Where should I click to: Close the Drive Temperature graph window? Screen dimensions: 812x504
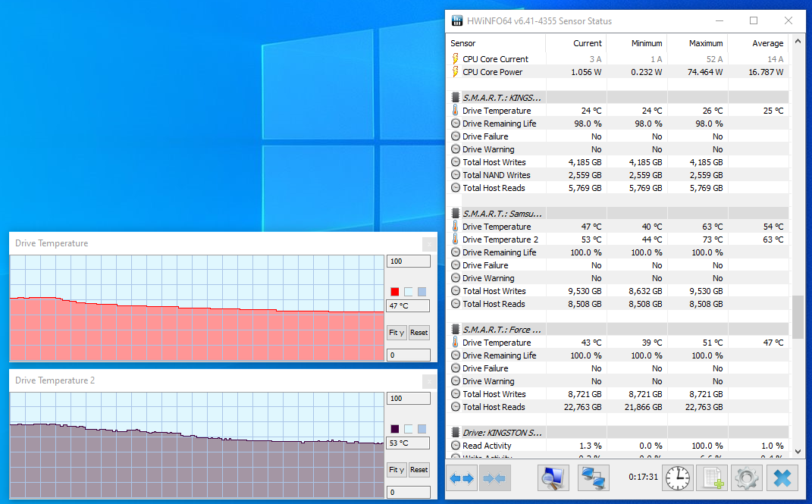429,244
